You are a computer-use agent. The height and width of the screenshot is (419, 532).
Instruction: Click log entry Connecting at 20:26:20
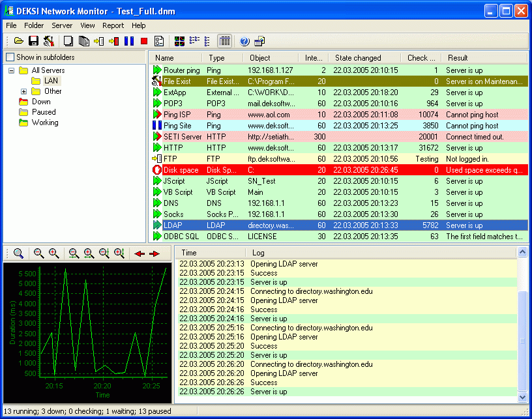347,364
